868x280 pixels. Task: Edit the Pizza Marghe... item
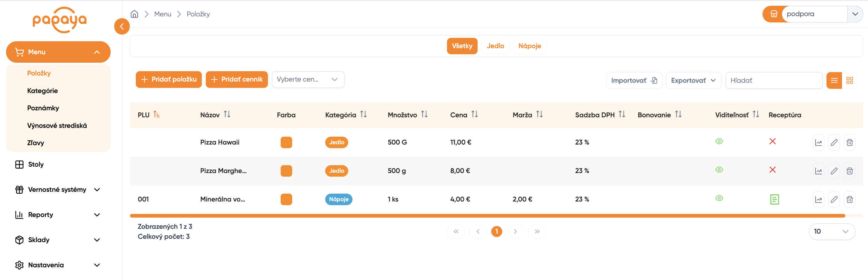point(834,171)
